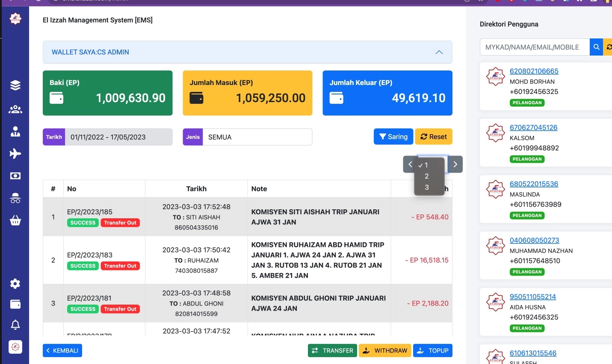
Task: Click the wallet icon in sidebar
Action: tap(15, 304)
